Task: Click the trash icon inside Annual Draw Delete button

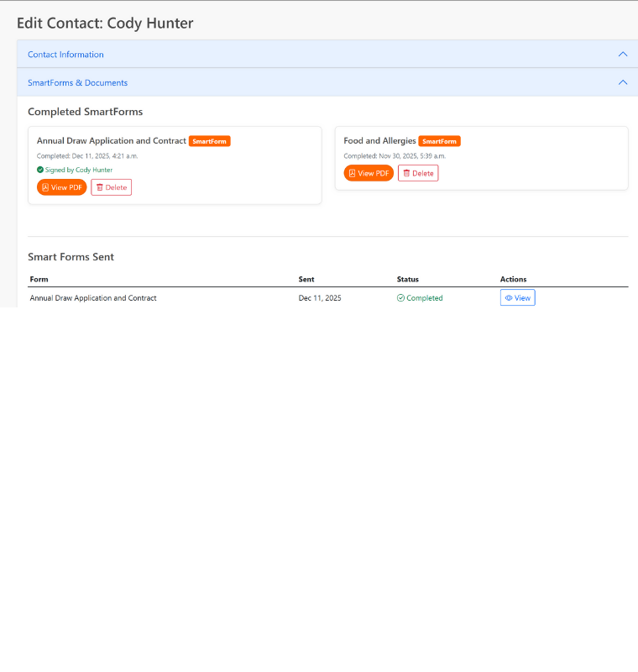Action: [98, 186]
